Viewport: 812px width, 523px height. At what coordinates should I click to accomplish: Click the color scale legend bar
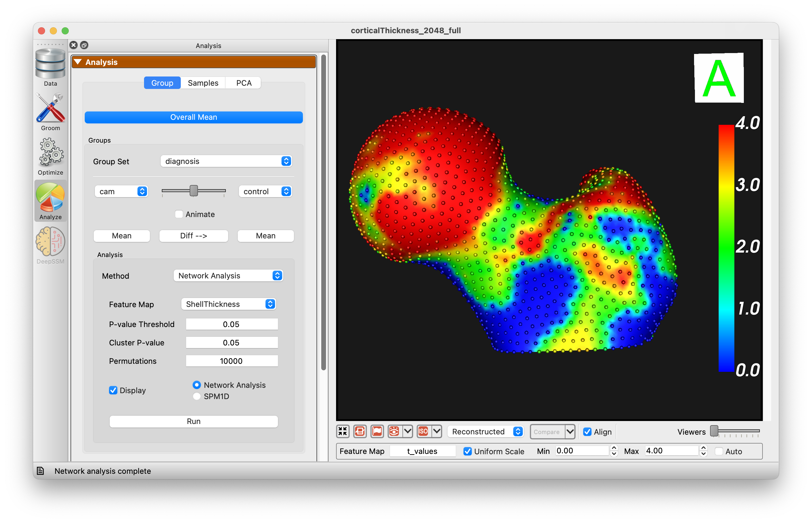[726, 248]
